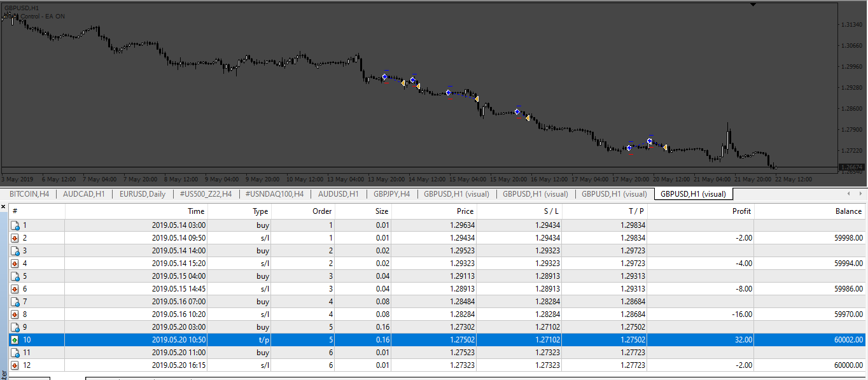
Task: Select the active GBPUSD,H1 (visual) tab
Action: tap(694, 194)
